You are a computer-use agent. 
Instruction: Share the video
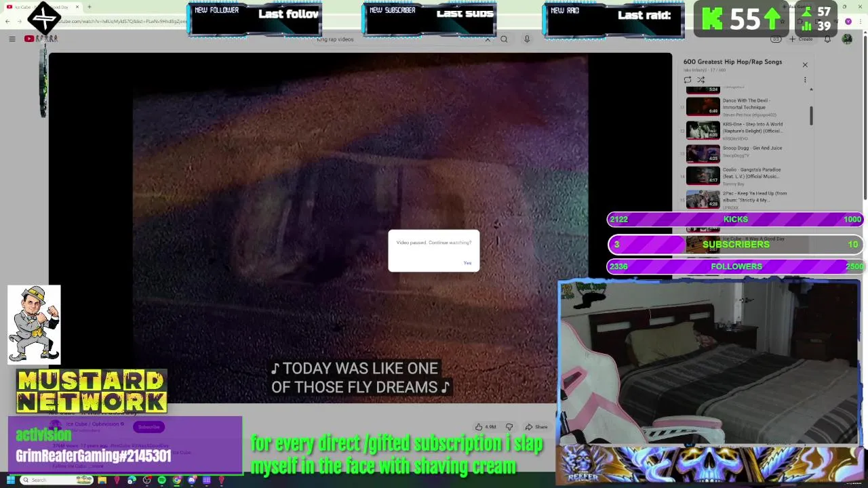tap(536, 427)
